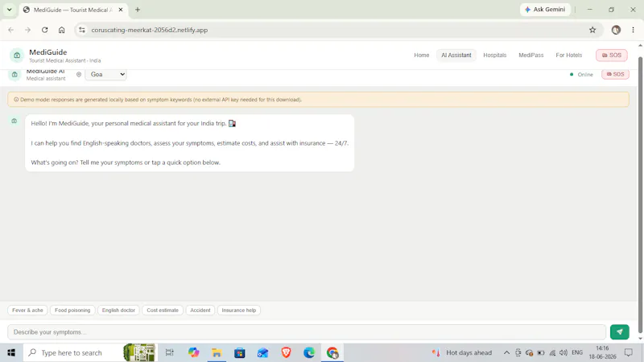Click the battery icon in system tray
This screenshot has height=362, width=644.
pyautogui.click(x=541, y=352)
